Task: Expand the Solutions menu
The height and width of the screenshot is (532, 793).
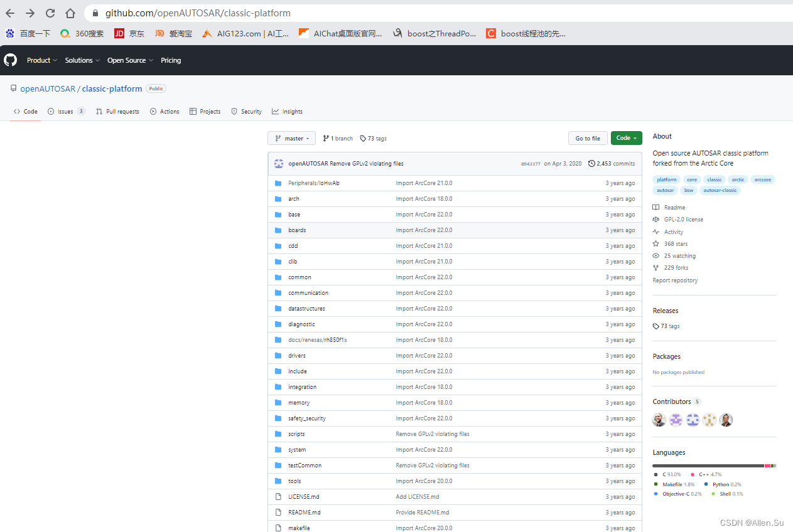Action: (x=82, y=60)
